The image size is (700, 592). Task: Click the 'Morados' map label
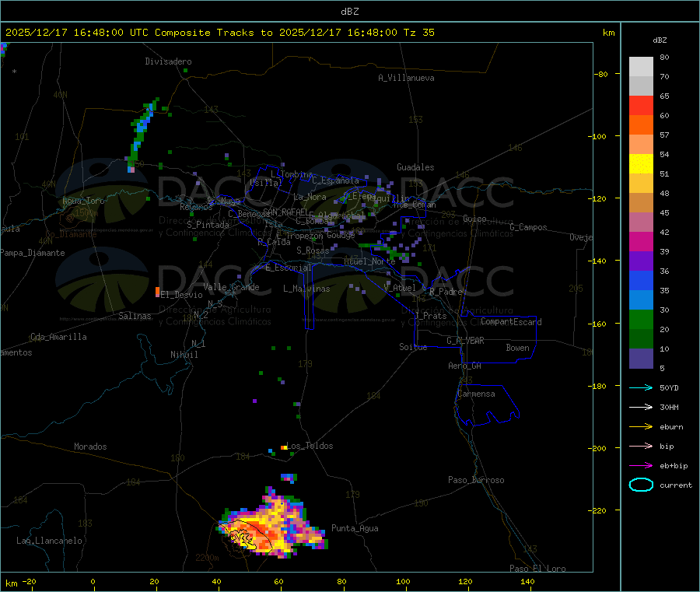click(90, 447)
